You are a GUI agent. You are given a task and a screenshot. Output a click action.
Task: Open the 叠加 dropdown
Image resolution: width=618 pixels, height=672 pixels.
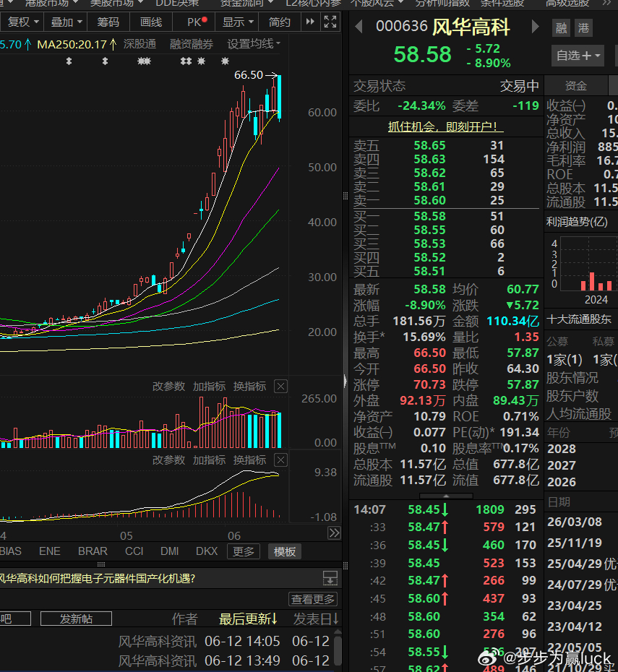pos(66,22)
